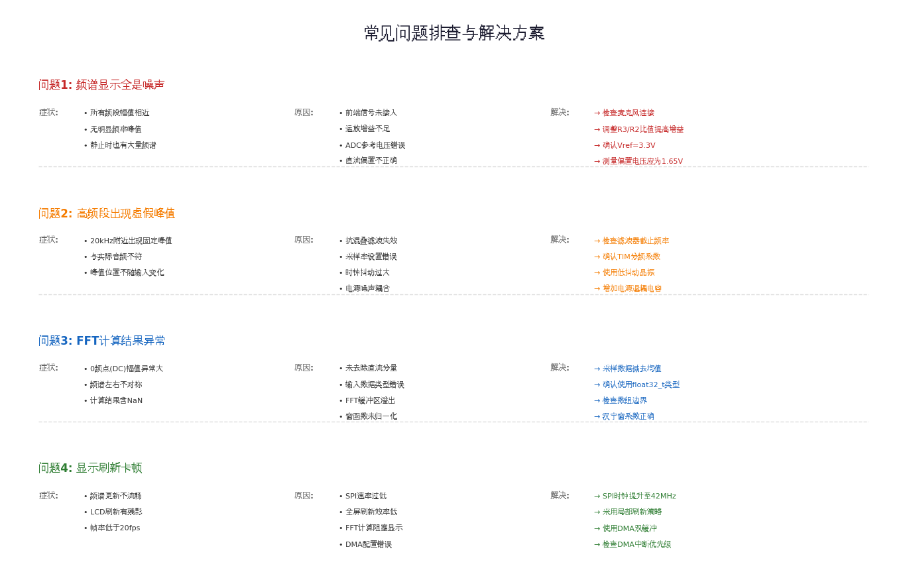Click the 解决: label under 问题4
The width and height of the screenshot is (907, 588).
(x=560, y=495)
